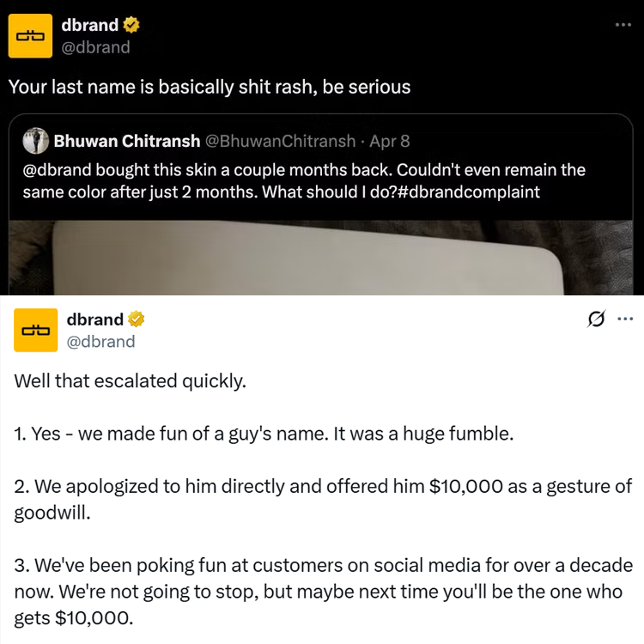Open the @dbrand handle in bottom tweet

point(100,341)
